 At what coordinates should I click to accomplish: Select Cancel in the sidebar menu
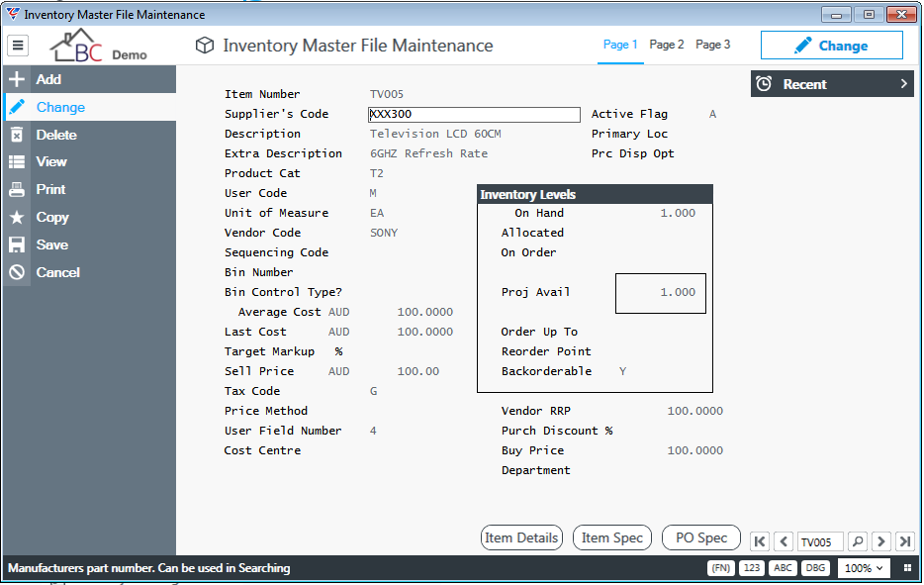[90, 272]
